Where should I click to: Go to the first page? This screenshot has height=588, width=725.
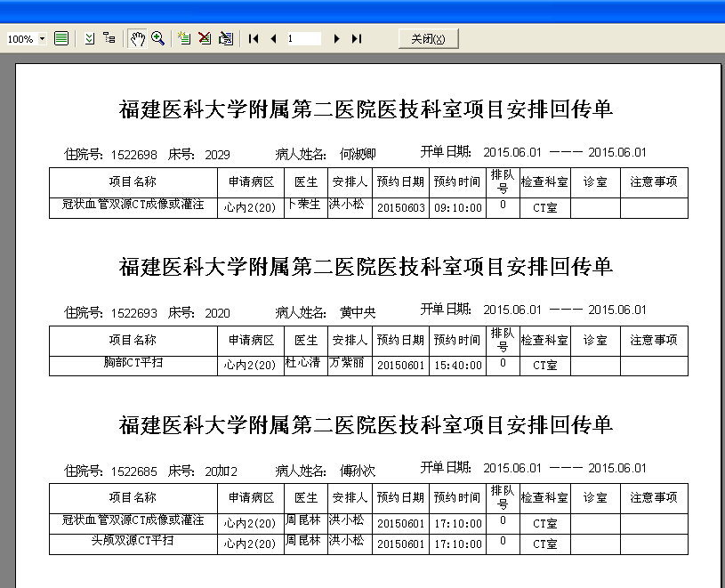[254, 39]
